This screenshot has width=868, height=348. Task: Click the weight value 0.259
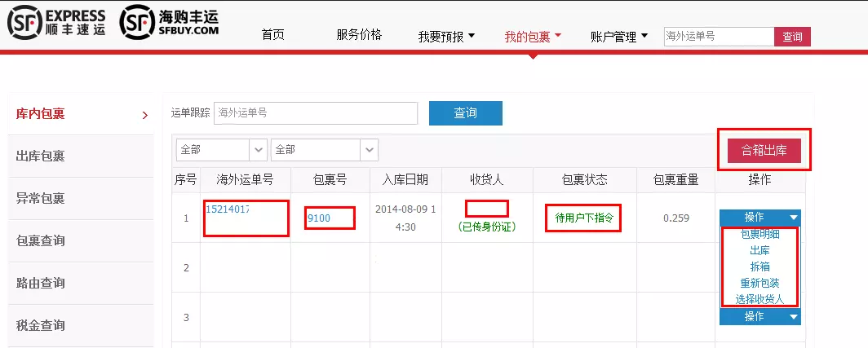[676, 218]
